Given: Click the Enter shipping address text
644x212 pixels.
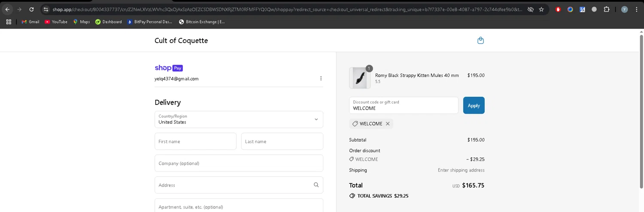Looking at the screenshot, I should click(461, 170).
